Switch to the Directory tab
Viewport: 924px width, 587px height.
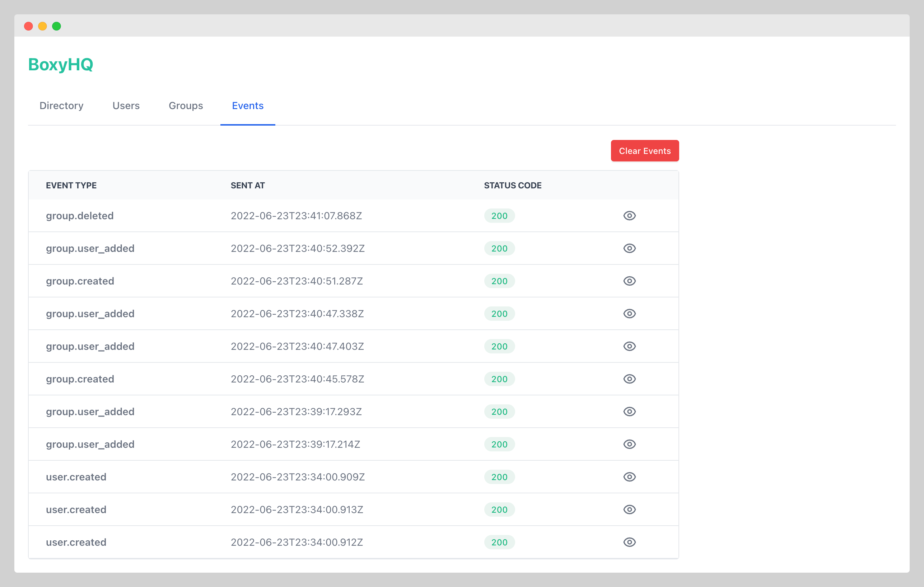61,105
